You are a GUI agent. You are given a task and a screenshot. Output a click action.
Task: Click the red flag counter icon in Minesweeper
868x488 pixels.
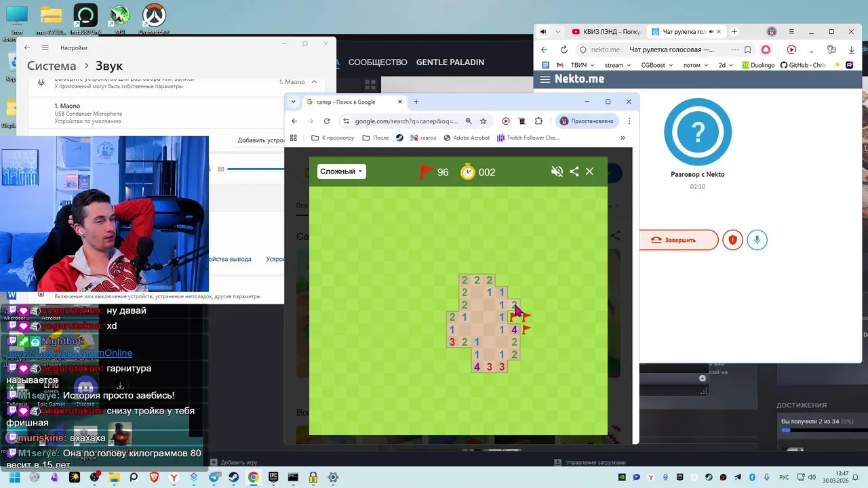coord(426,171)
